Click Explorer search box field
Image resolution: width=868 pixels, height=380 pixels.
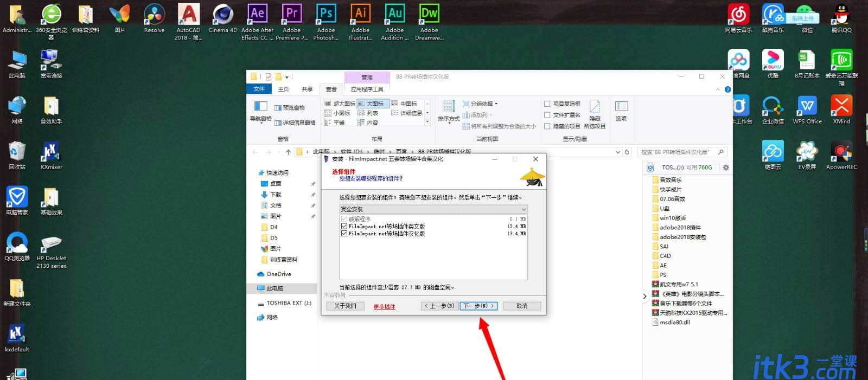(x=682, y=152)
